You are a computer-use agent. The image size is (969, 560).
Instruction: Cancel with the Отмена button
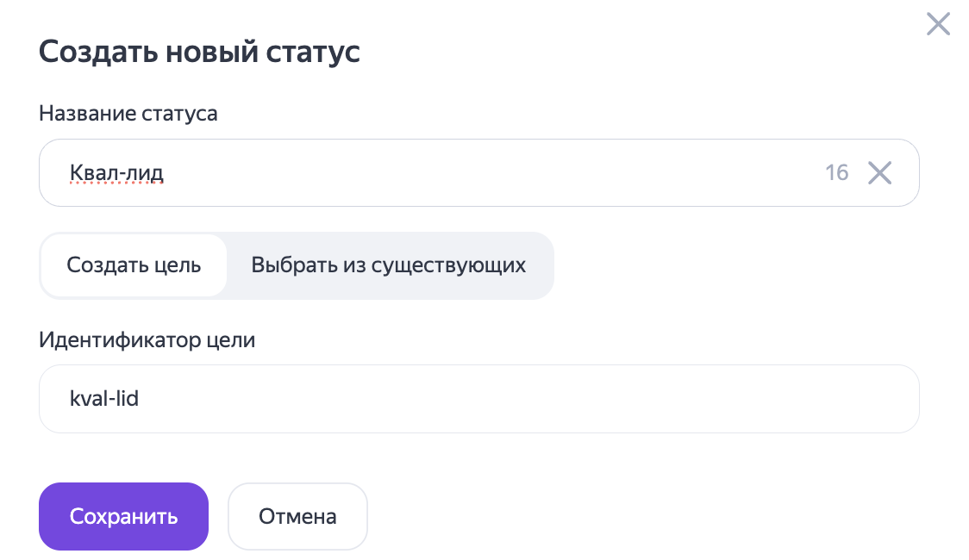click(297, 517)
